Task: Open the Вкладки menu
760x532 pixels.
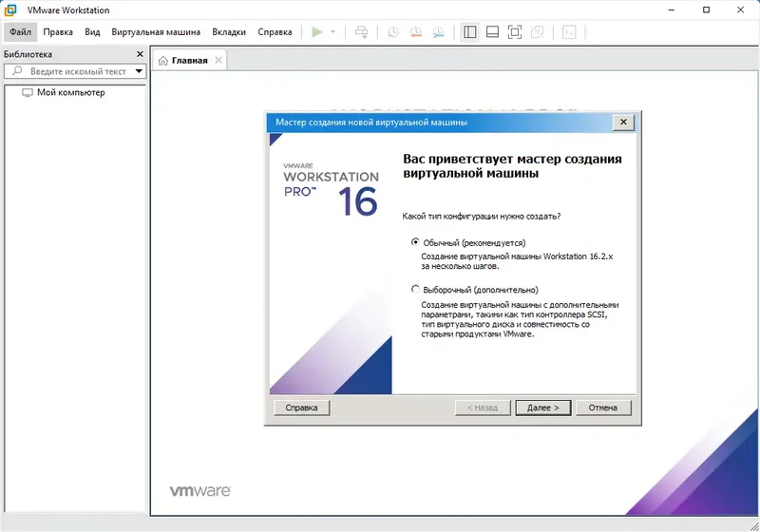Action: 229,32
